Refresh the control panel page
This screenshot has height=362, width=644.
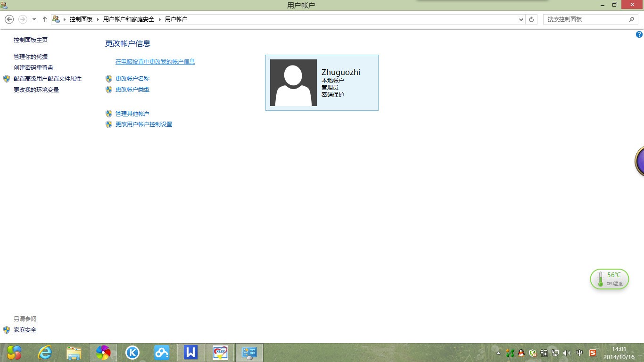(x=532, y=19)
